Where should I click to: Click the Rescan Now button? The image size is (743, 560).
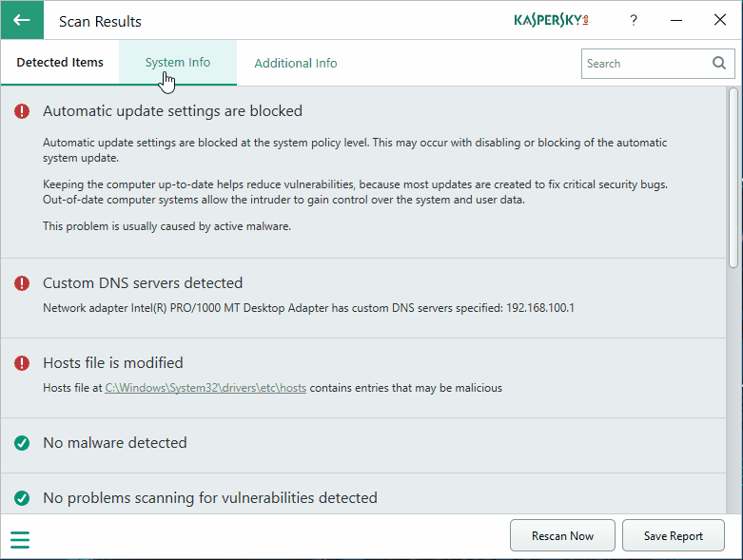click(562, 535)
